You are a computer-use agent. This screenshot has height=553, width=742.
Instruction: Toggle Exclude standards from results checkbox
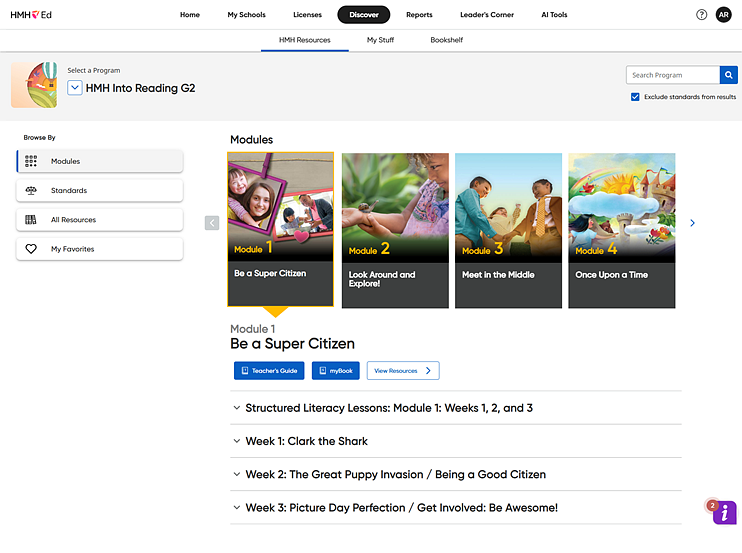(x=635, y=97)
